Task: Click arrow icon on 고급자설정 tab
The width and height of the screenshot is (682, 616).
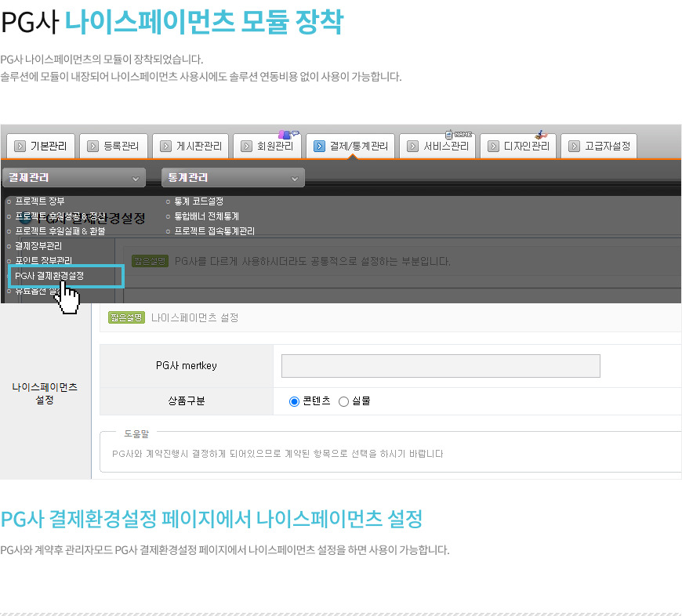Action: [574, 146]
